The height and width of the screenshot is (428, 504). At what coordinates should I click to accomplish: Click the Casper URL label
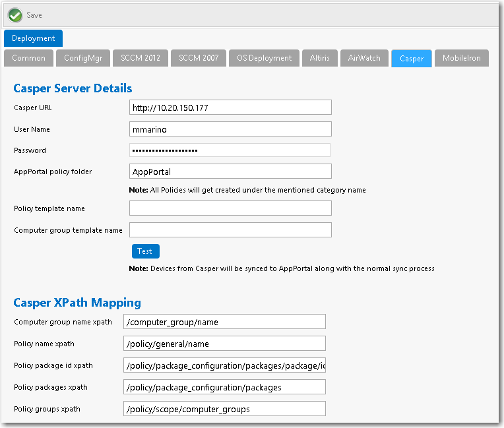click(x=33, y=107)
